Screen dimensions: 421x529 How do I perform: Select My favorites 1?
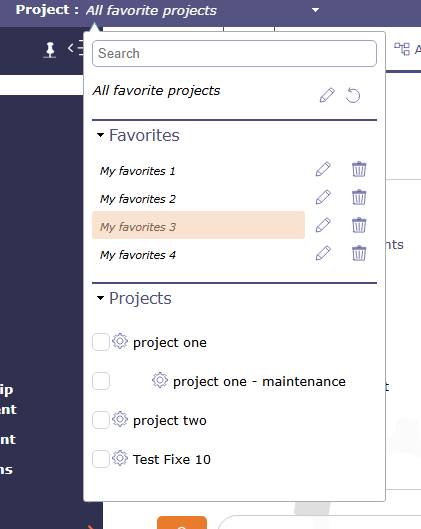tap(138, 171)
